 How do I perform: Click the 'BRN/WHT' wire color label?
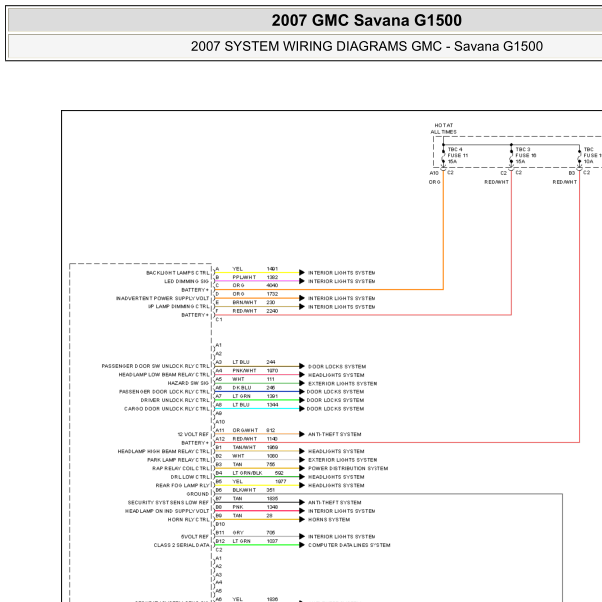(245, 303)
